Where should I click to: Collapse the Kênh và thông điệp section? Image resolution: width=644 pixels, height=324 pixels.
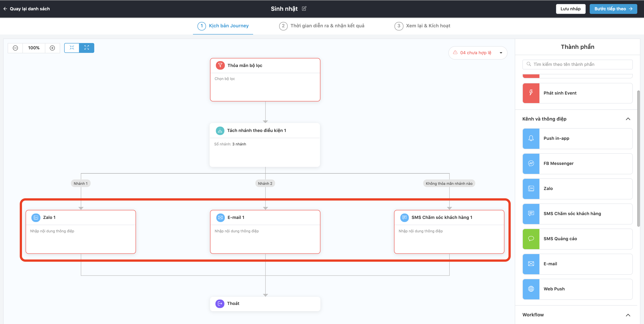coord(628,119)
